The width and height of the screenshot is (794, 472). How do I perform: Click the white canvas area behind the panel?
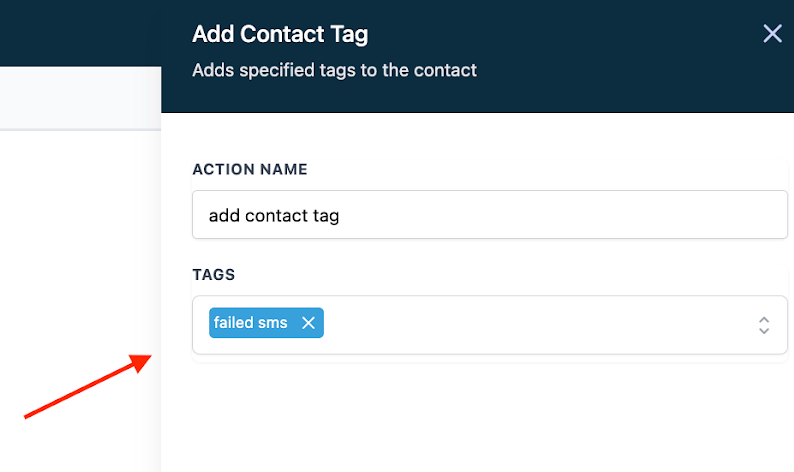pyautogui.click(x=80, y=250)
